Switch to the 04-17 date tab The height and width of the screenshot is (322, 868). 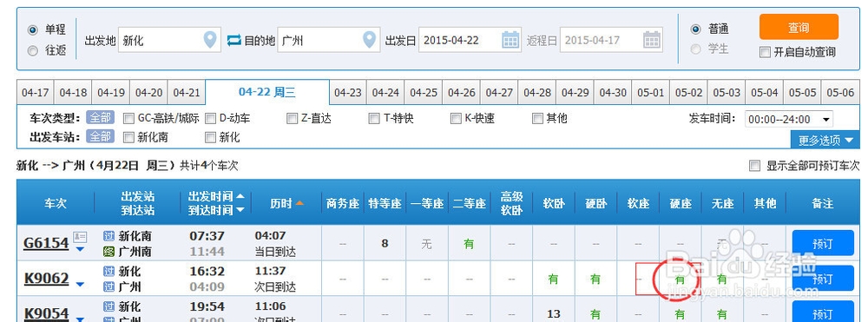(36, 92)
